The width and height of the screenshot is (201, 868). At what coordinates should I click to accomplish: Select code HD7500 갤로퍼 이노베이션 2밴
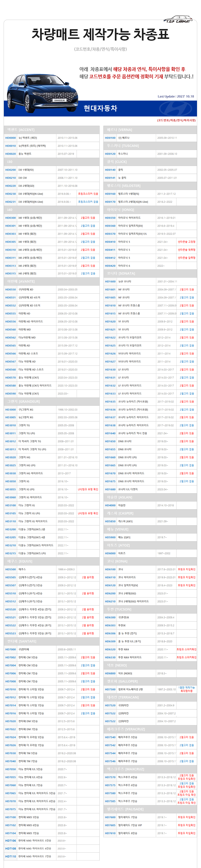click(x=110, y=689)
